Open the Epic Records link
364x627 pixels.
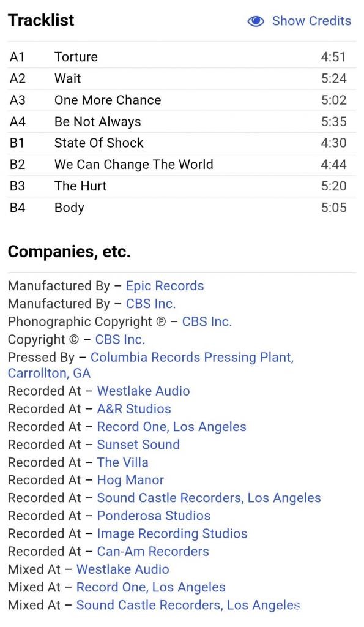(165, 286)
